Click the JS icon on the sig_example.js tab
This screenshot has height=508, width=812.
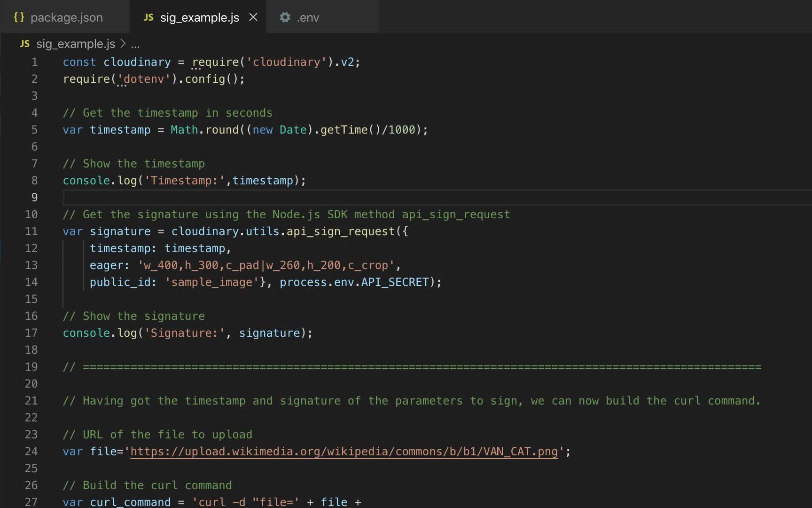click(x=149, y=17)
